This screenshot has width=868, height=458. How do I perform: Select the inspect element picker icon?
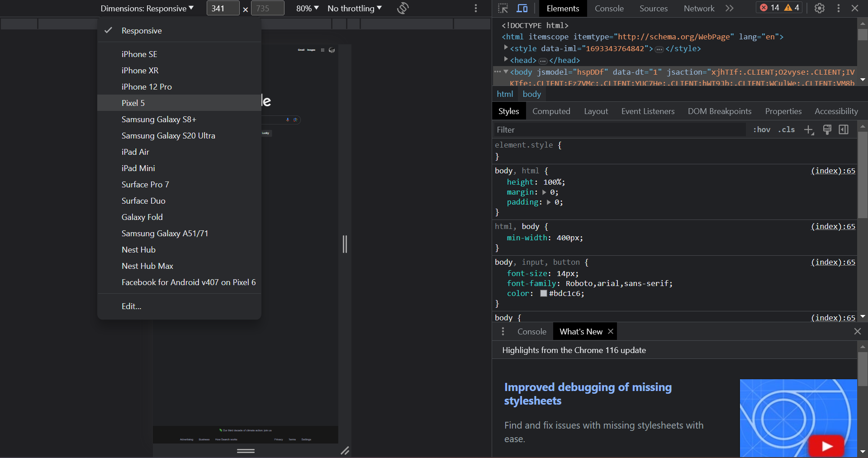point(503,8)
